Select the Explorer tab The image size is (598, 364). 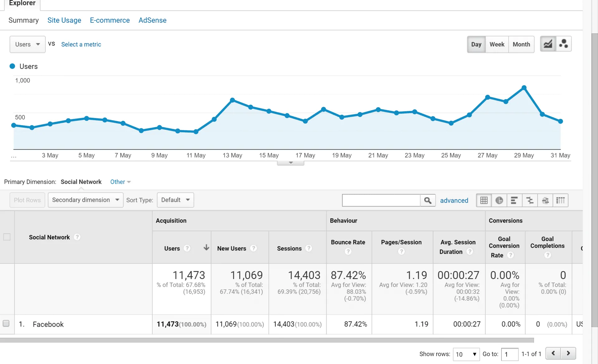coord(22,3)
